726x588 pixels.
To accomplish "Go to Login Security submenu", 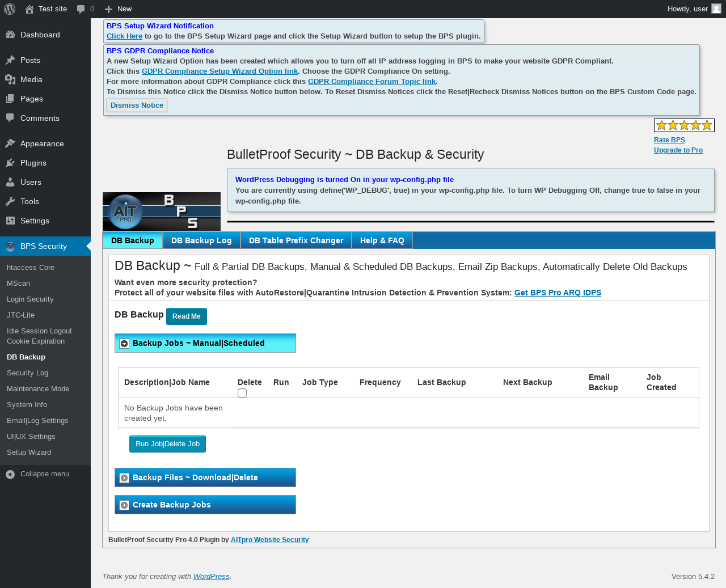I will (30, 299).
